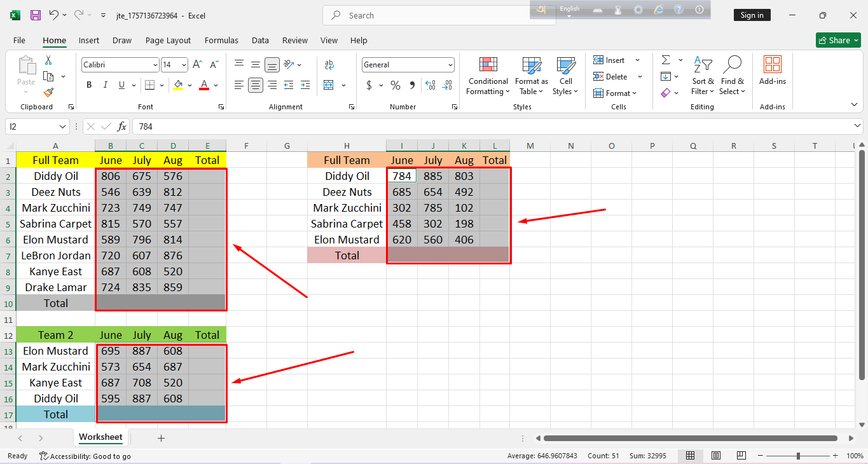Click the Search box in title bar

point(439,15)
